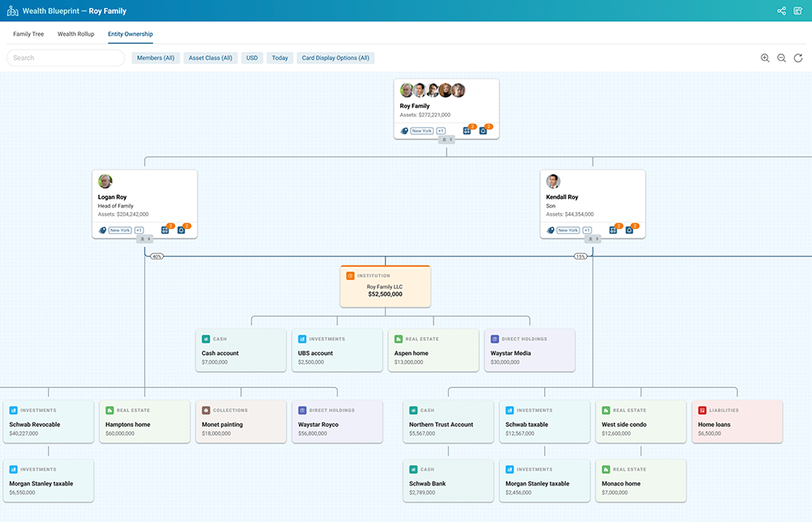Click the New York tag on Logan Roy card

click(120, 231)
